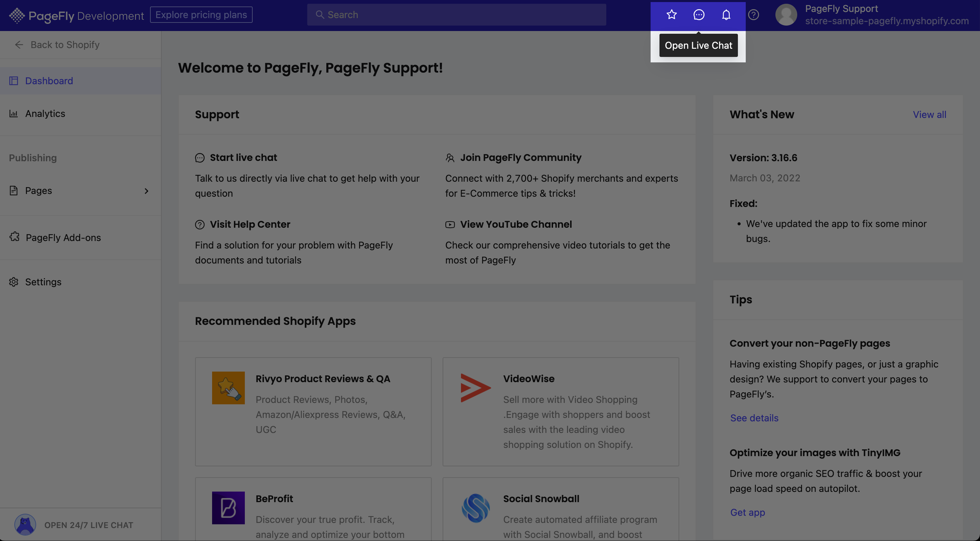Click the question icon beside Visit Help Center

[200, 224]
